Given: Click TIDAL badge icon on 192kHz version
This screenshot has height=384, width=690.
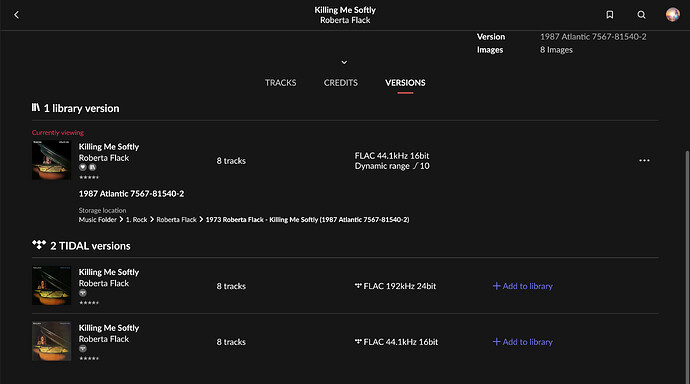Looking at the screenshot, I should pos(82,293).
